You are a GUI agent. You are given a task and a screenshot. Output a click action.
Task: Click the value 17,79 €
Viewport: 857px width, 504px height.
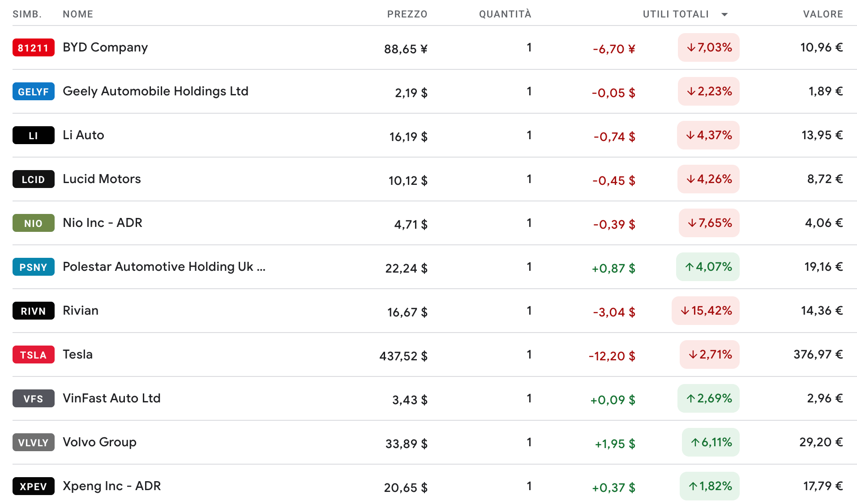coord(823,486)
